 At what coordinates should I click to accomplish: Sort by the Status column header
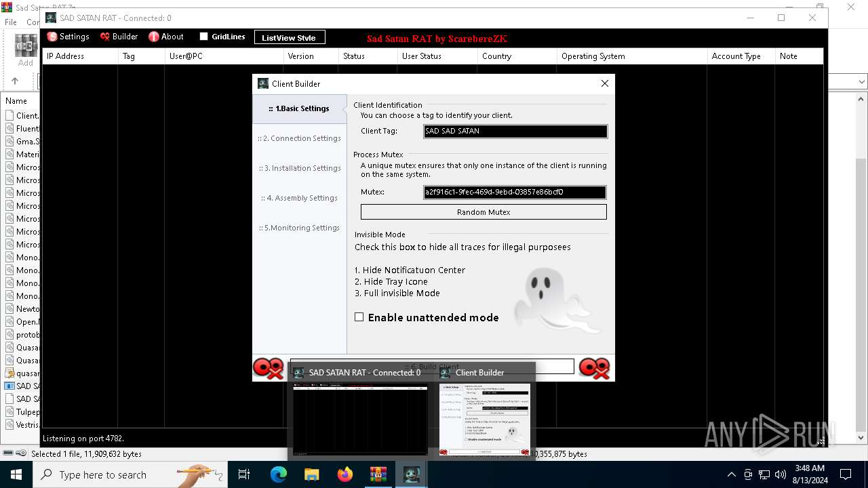(368, 56)
